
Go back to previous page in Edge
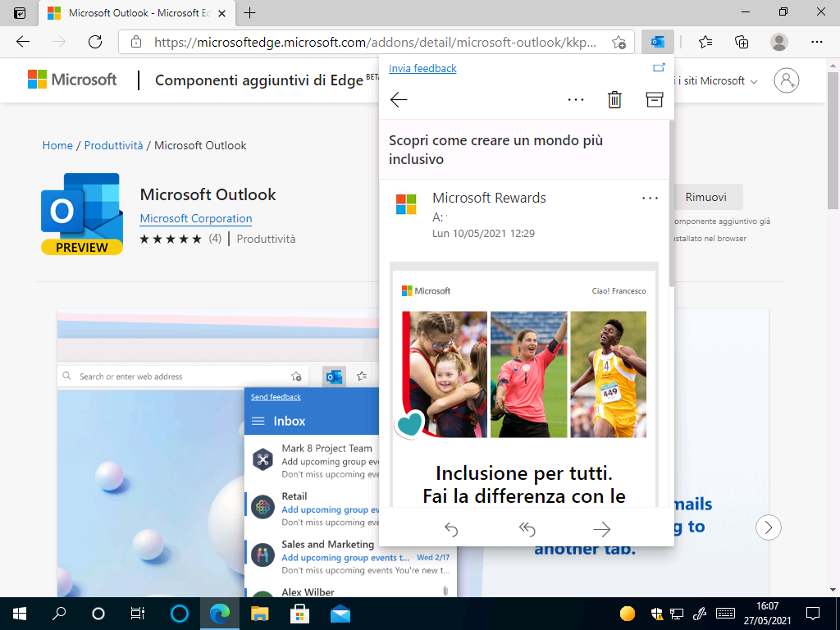pyautogui.click(x=22, y=42)
